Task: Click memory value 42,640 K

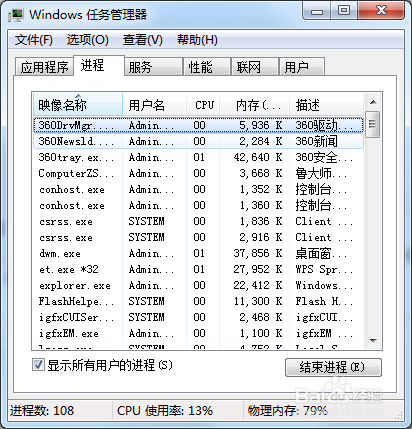Action: coord(258,157)
